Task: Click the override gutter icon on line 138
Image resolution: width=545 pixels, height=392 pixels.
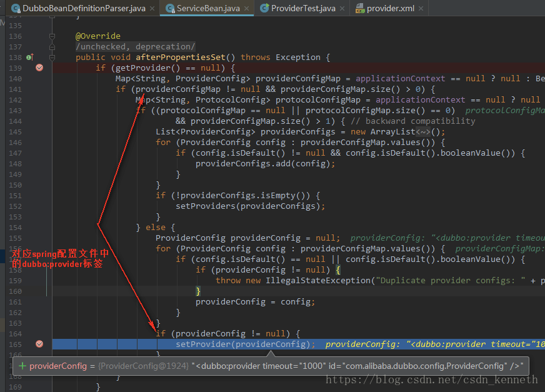Action: pyautogui.click(x=30, y=57)
